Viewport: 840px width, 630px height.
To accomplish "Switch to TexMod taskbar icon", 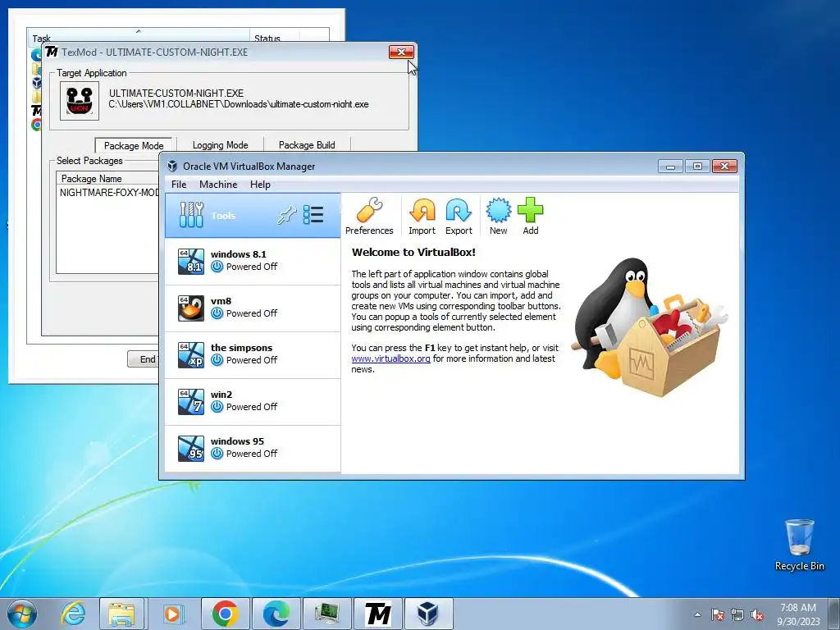I will click(378, 614).
